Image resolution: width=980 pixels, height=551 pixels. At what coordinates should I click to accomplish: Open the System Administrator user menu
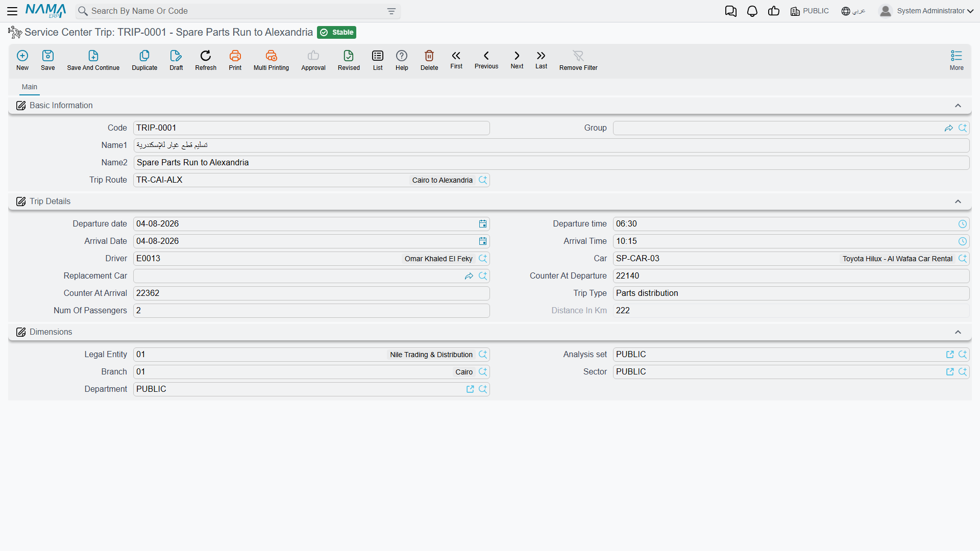[926, 11]
